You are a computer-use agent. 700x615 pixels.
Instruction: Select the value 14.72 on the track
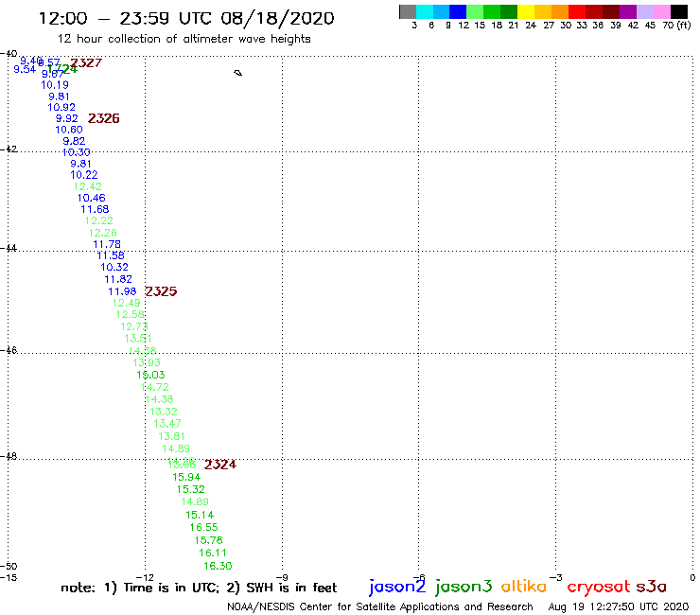click(x=155, y=387)
